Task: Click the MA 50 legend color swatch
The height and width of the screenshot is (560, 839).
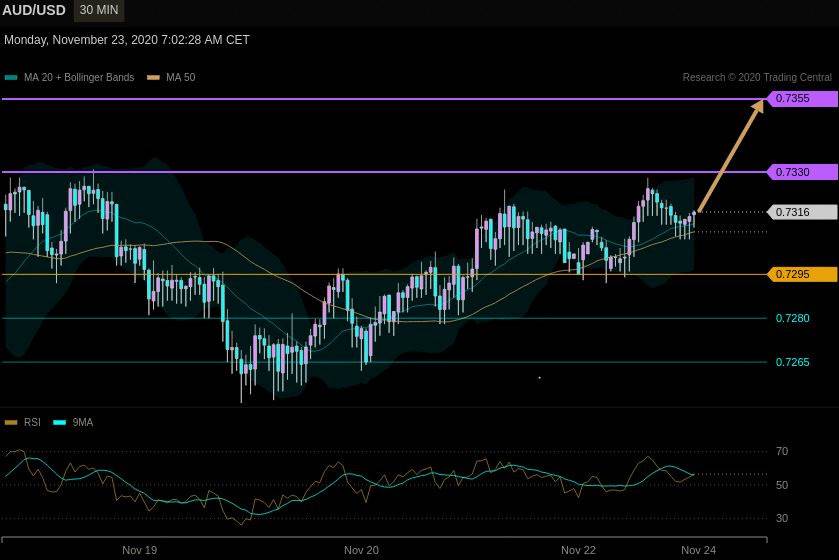Action: pyautogui.click(x=154, y=78)
